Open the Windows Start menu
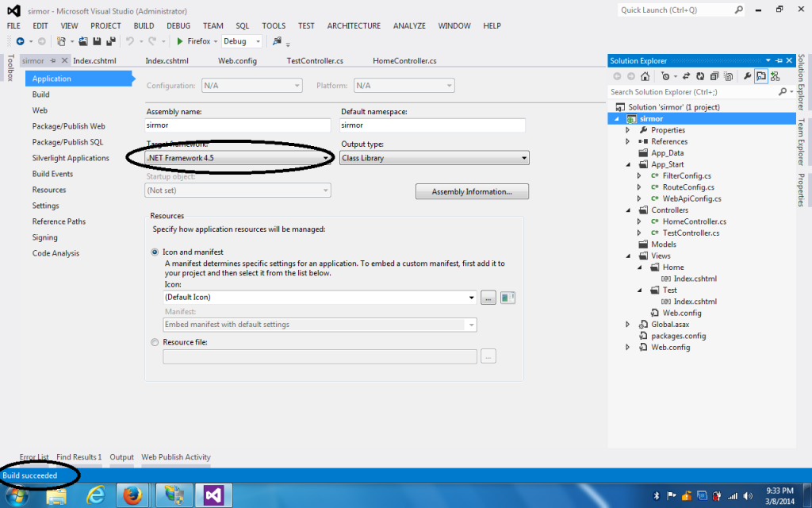 click(16, 497)
